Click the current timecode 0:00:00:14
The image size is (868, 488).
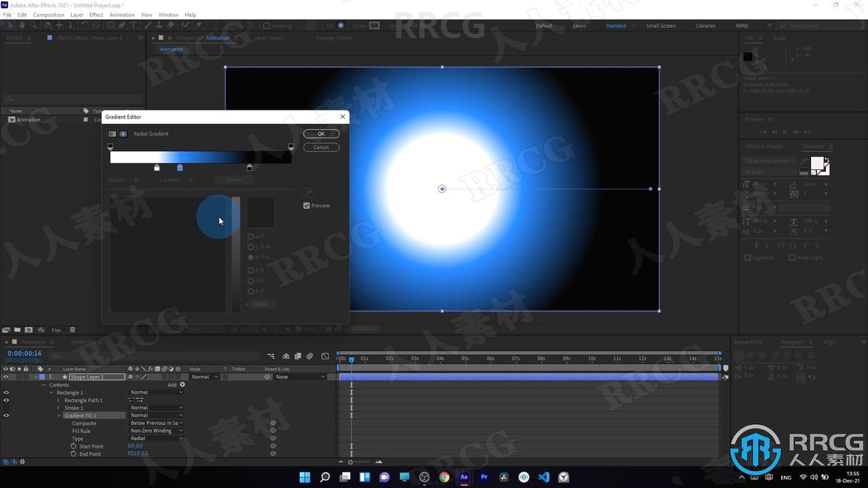(24, 353)
